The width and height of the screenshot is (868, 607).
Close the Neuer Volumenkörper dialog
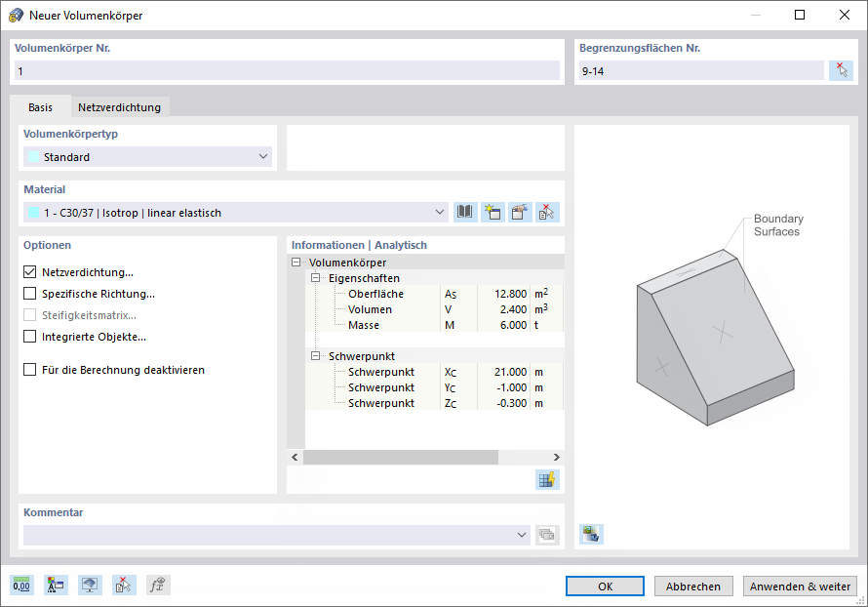click(x=845, y=15)
